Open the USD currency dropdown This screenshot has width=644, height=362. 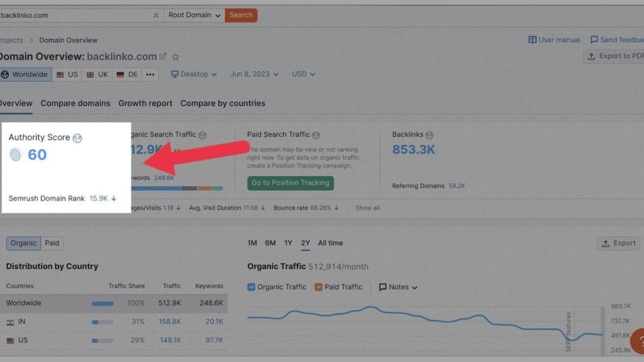pyautogui.click(x=303, y=74)
